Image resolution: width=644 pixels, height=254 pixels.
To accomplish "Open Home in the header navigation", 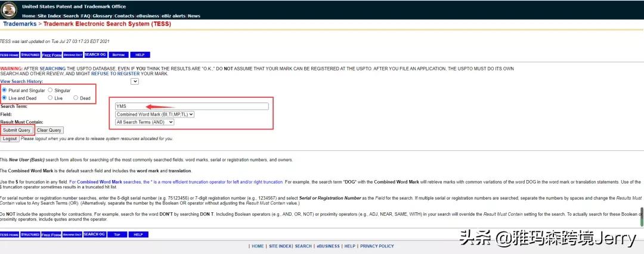I will pyautogui.click(x=29, y=16).
